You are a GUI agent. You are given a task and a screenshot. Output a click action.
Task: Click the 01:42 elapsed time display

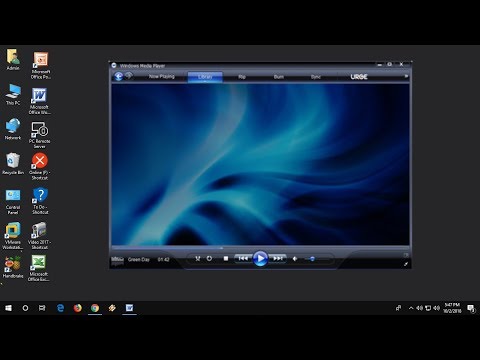pyautogui.click(x=163, y=259)
